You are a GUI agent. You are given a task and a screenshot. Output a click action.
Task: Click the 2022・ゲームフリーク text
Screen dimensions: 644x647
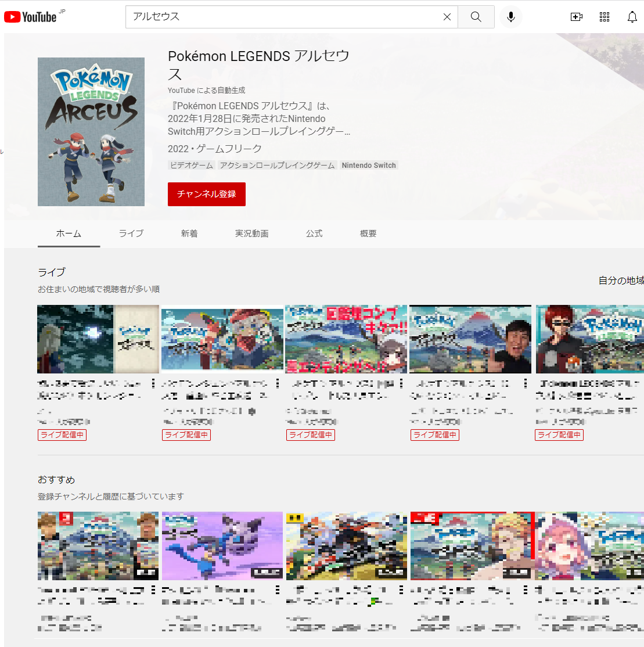(x=214, y=149)
